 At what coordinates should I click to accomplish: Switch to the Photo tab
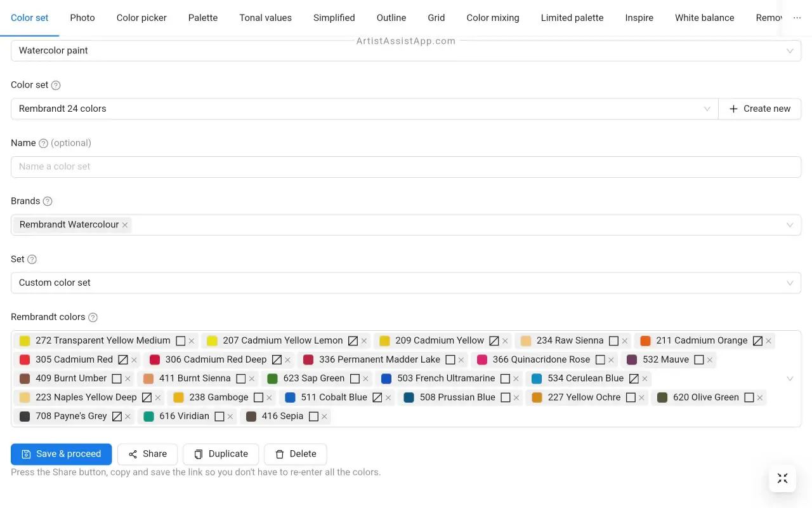click(x=82, y=18)
